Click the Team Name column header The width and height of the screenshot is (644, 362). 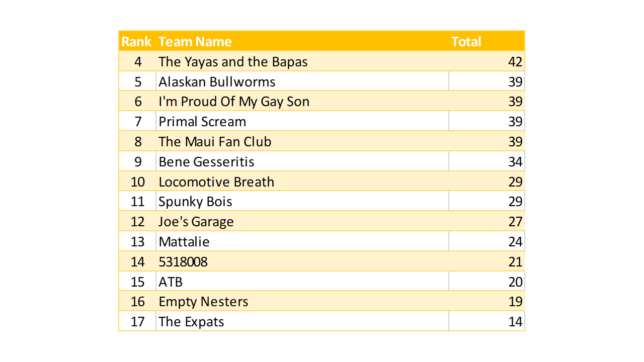195,42
